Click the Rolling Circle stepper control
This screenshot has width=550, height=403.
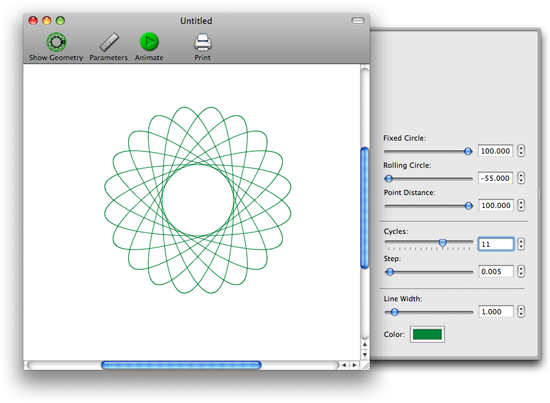[521, 178]
